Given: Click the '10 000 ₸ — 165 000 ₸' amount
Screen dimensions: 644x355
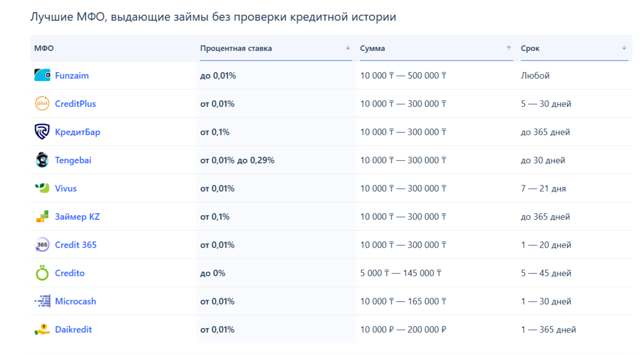Looking at the screenshot, I should [403, 302].
